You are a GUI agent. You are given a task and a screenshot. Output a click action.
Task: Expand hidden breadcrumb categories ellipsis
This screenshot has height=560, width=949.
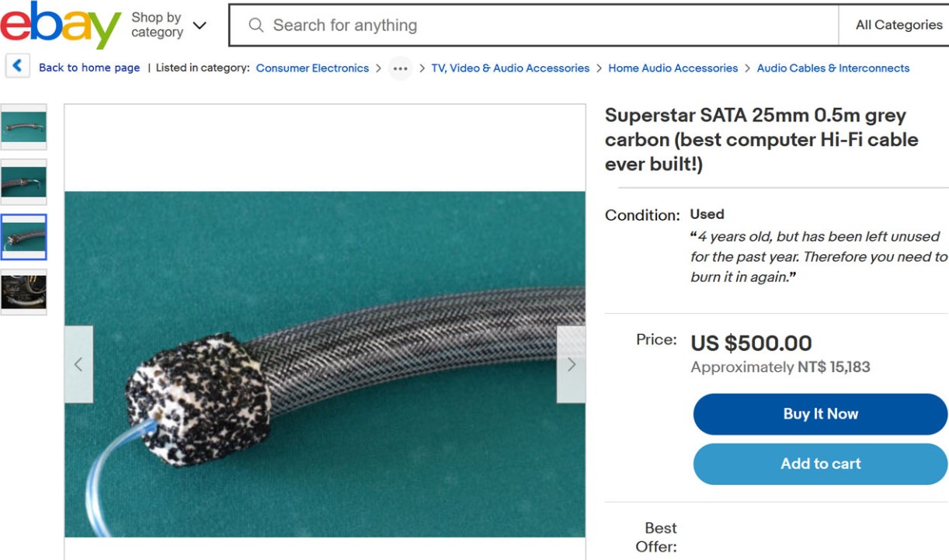pos(400,68)
